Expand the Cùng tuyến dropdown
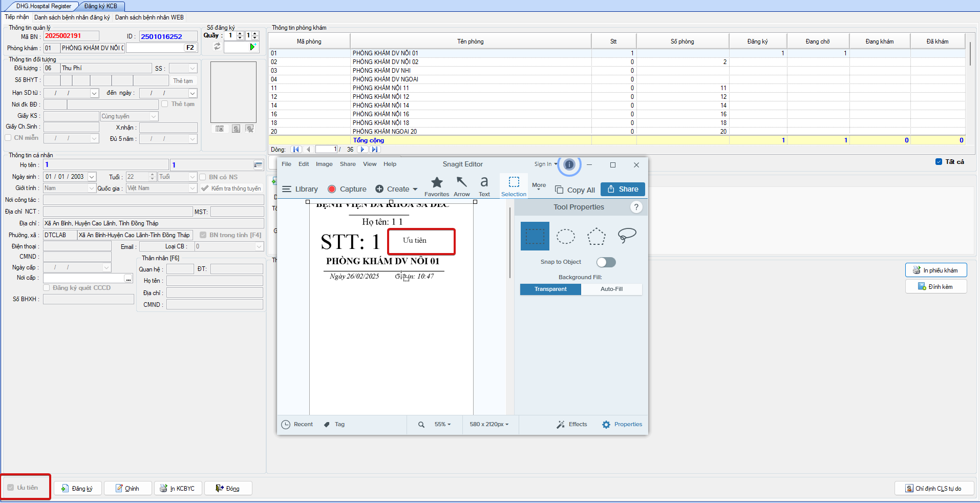The image size is (980, 503). coord(154,116)
